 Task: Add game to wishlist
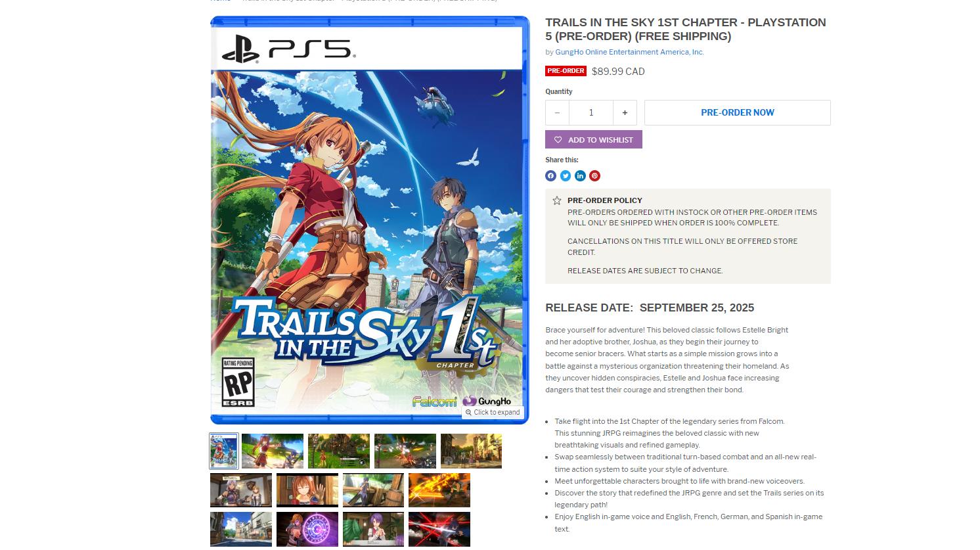594,139
